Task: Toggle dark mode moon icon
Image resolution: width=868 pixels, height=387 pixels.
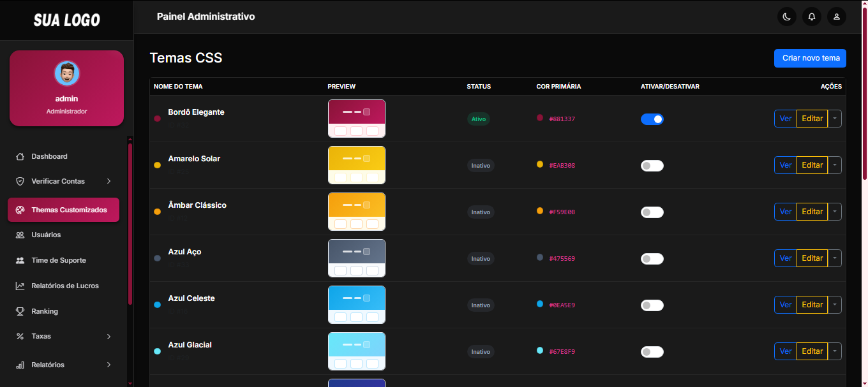Action: tap(787, 17)
